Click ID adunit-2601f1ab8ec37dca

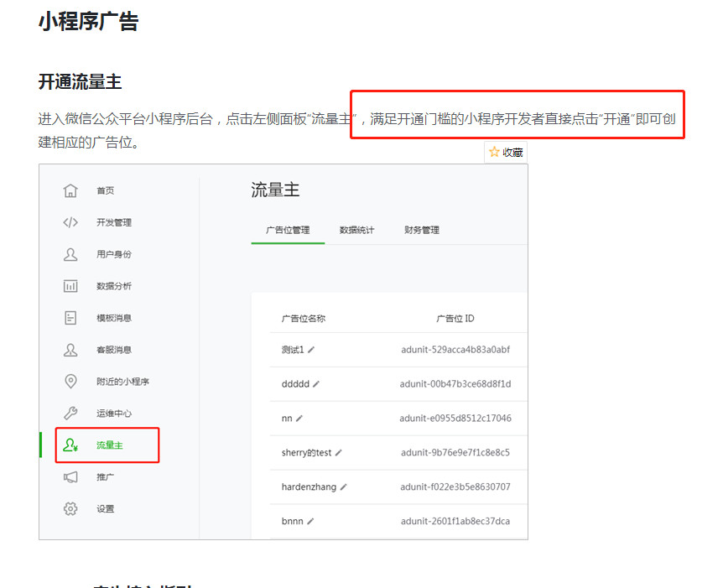click(455, 521)
